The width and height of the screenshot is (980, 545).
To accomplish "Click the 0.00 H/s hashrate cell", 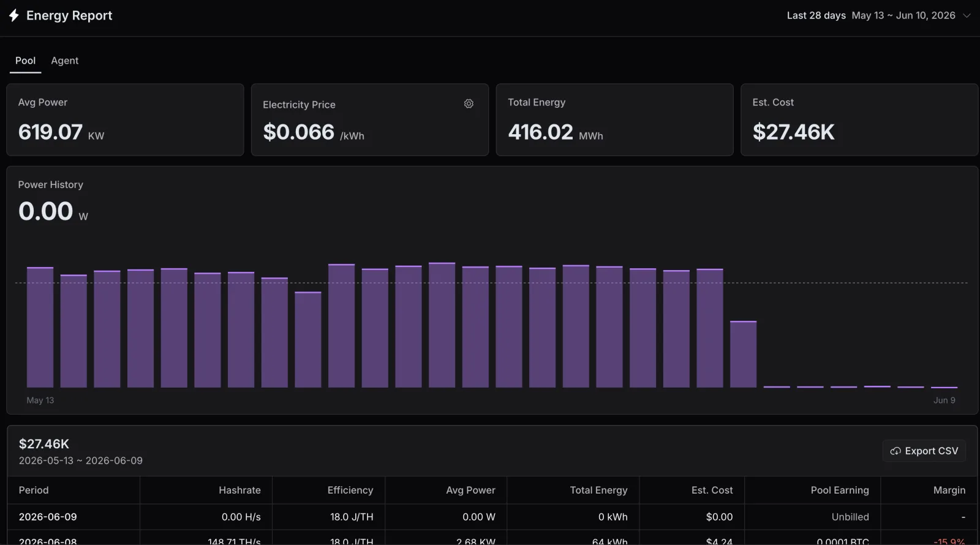I will coord(241,517).
